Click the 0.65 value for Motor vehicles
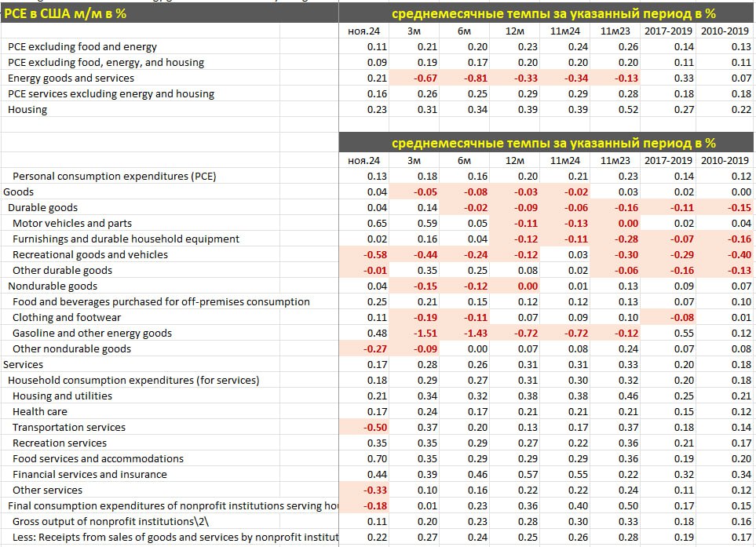756x547 pixels. (x=377, y=224)
